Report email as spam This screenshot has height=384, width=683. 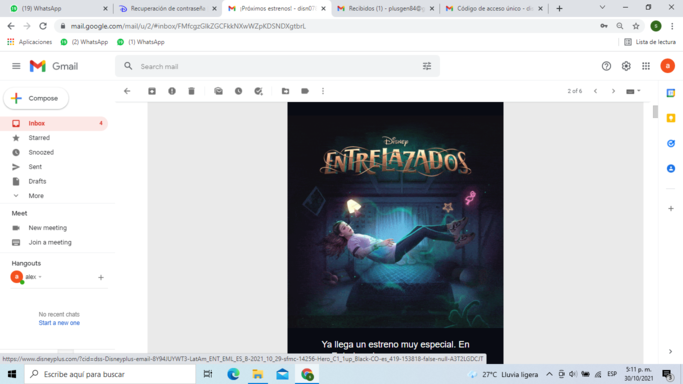coord(172,91)
